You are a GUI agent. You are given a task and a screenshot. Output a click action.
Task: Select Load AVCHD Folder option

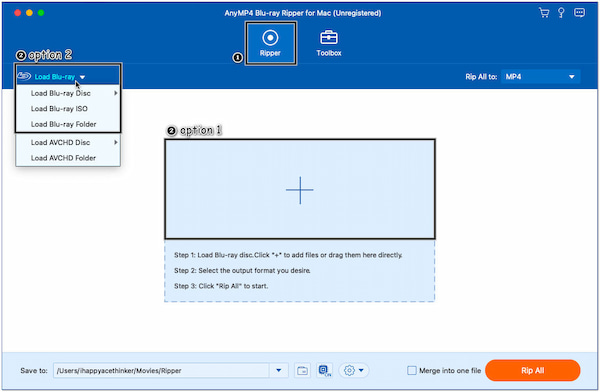pyautogui.click(x=68, y=158)
